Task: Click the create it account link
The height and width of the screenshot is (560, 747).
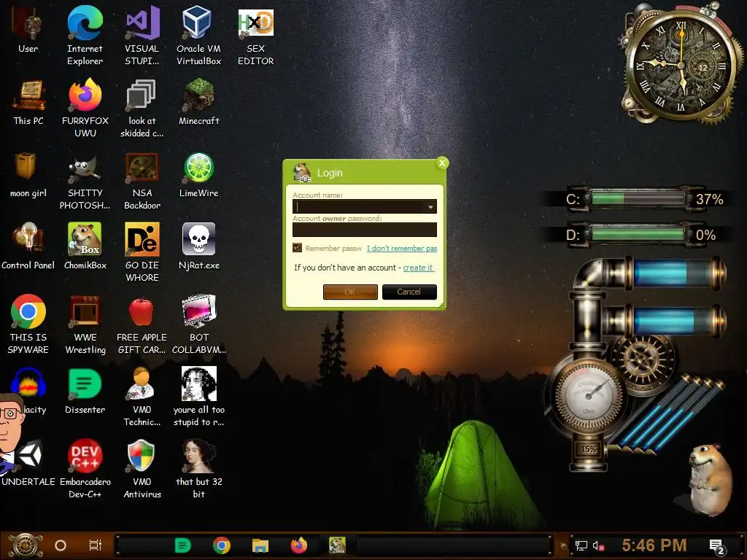Action: click(418, 268)
